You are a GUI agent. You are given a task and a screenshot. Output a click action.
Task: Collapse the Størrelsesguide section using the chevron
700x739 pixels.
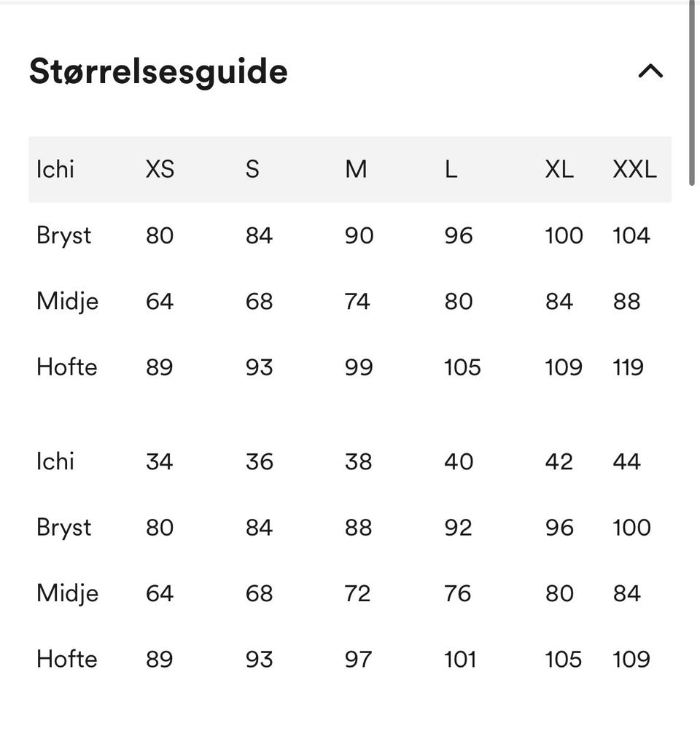click(650, 71)
